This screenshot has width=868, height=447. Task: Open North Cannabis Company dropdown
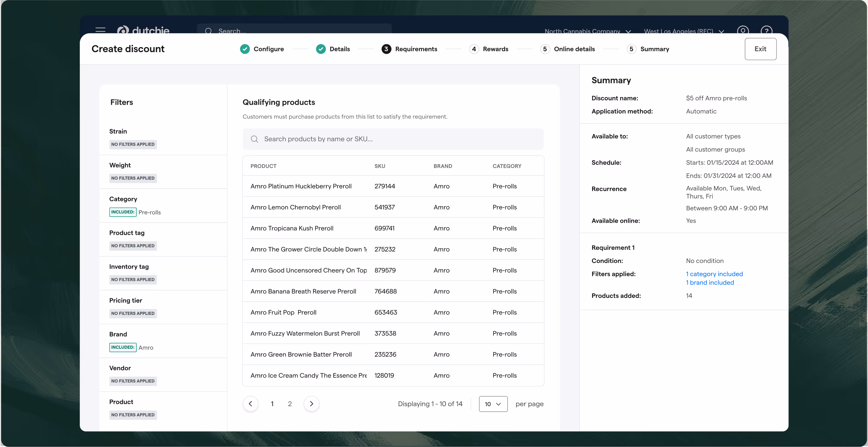[x=587, y=31]
